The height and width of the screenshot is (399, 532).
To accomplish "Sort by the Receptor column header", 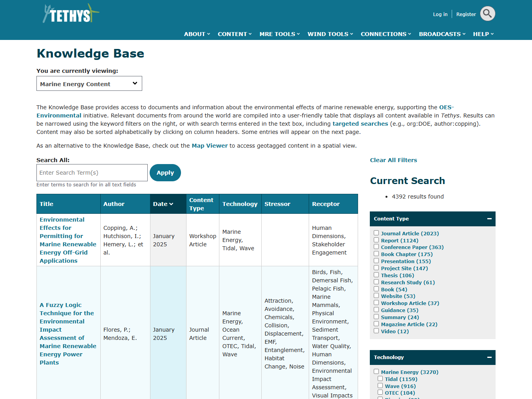I will click(x=326, y=204).
